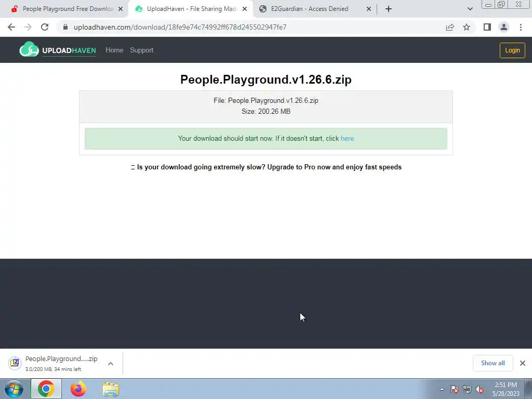Viewport: 532px width, 399px height.
Task: Click the Home nav link
Action: 114,50
